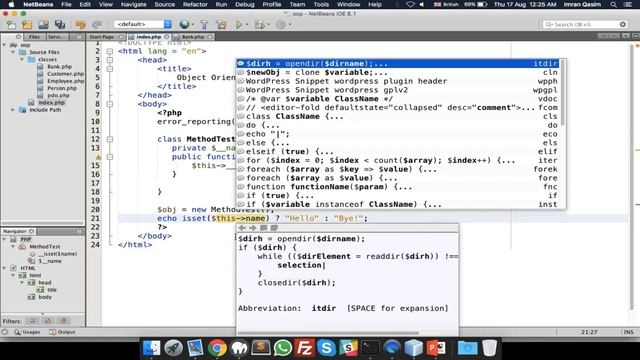Click the Usages icon in status bar

tap(18, 332)
